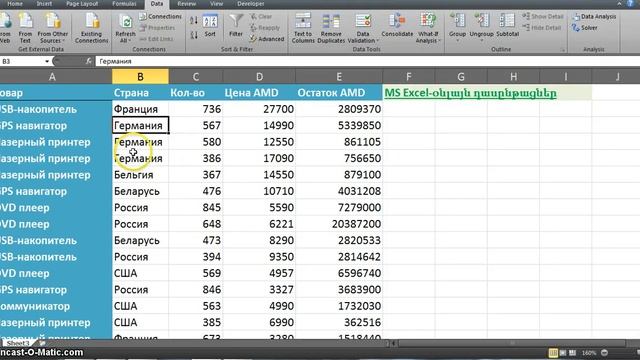Click Edit Links ribbon item
The image size is (640, 360).
[156, 39]
